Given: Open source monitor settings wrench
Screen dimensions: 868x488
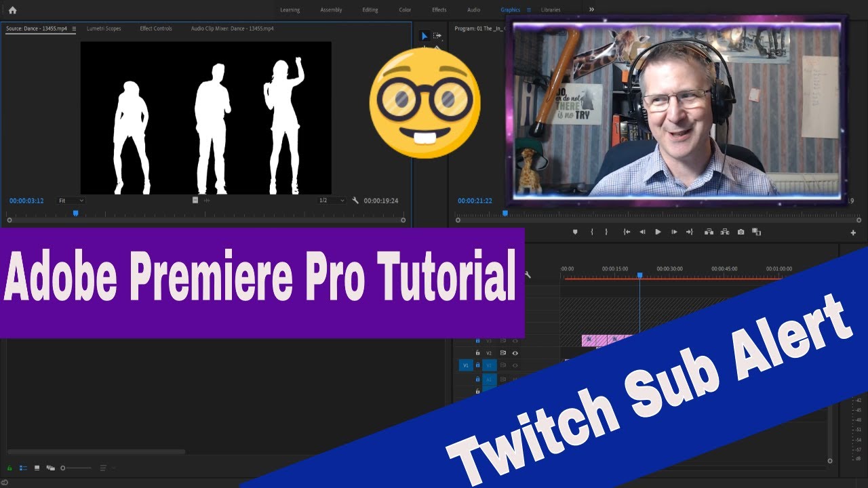Looking at the screenshot, I should click(355, 201).
